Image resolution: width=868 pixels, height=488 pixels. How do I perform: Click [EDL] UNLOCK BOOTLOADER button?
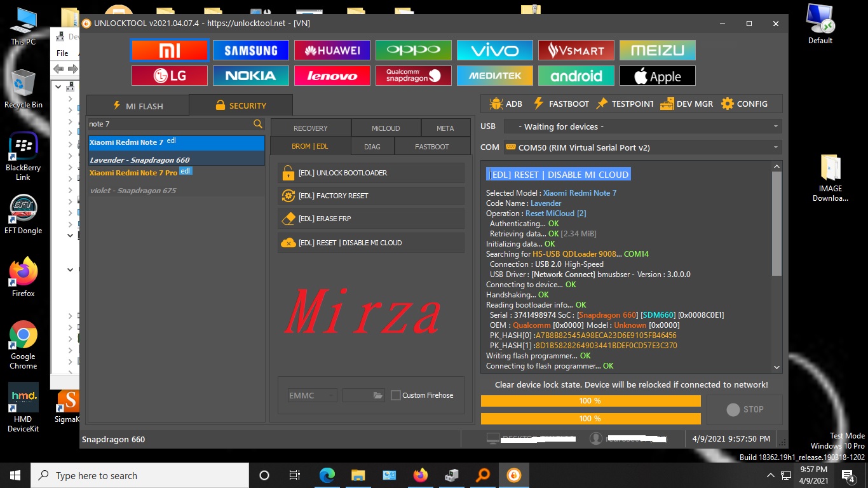(x=371, y=173)
